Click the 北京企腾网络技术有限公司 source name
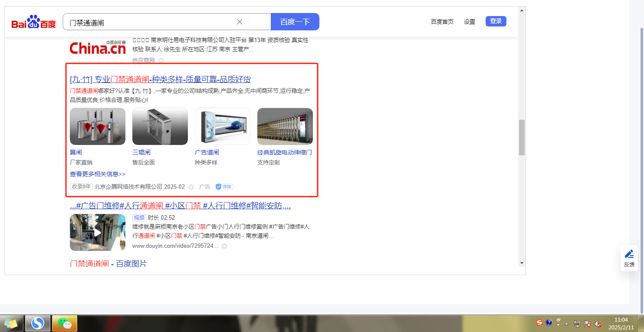644x332 pixels. (128, 187)
